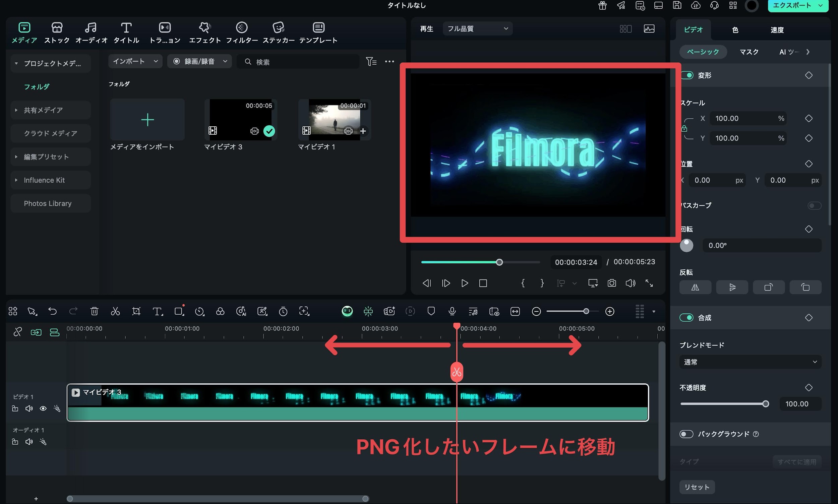The image size is (838, 504).
Task: Toggle scale aspect lock icon
Action: pos(684,128)
